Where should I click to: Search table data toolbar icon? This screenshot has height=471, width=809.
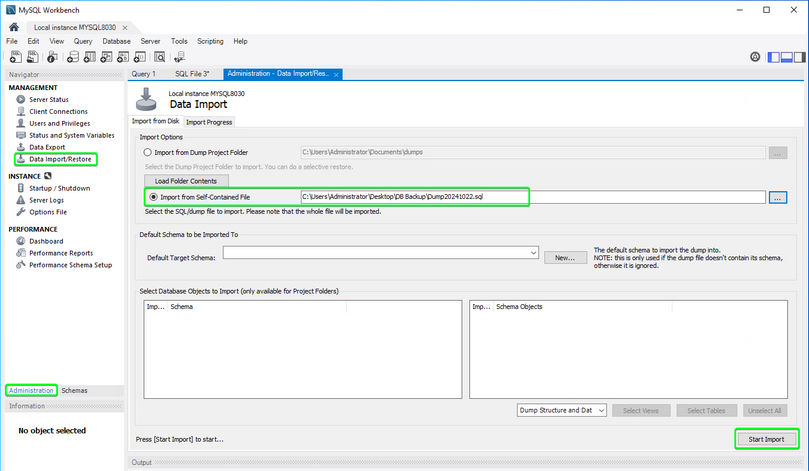pos(160,57)
